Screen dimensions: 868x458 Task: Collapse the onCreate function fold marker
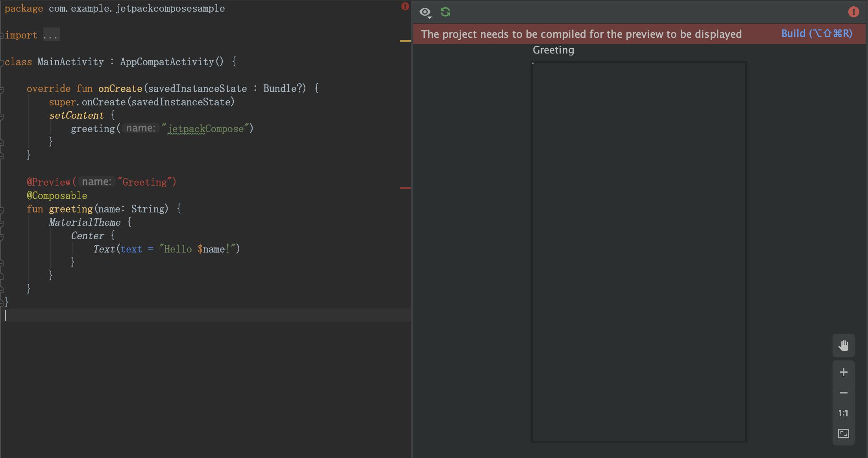click(2, 90)
